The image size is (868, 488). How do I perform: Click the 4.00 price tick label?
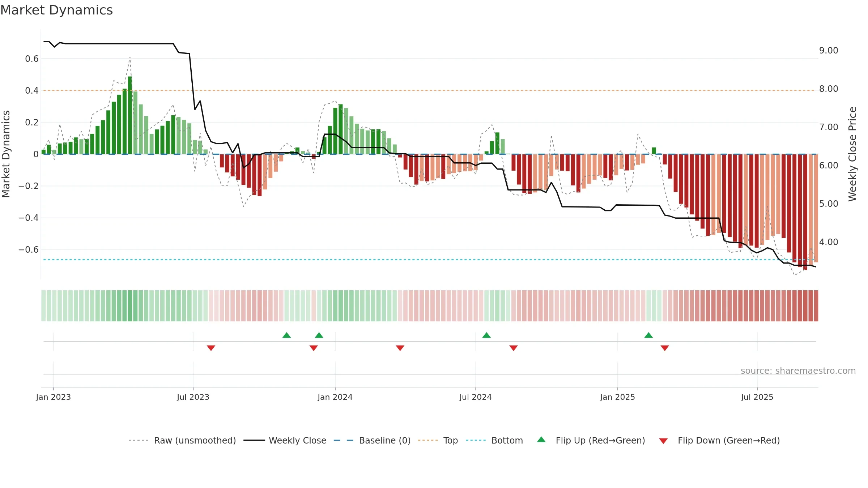pos(829,242)
